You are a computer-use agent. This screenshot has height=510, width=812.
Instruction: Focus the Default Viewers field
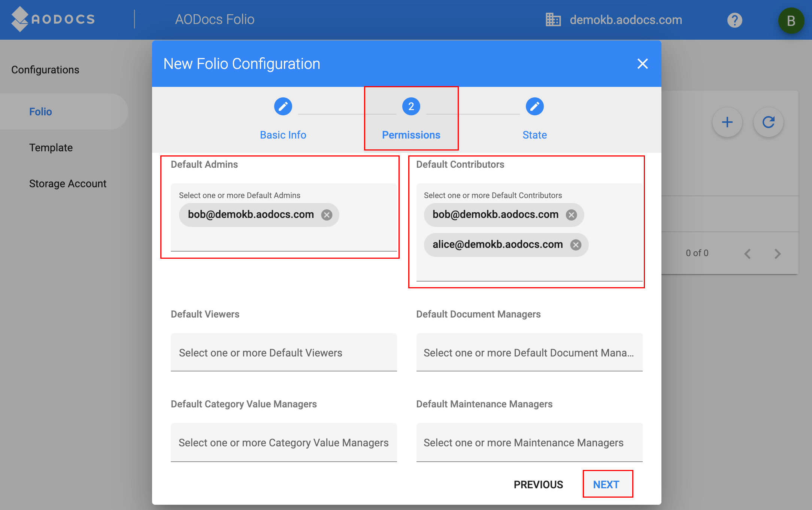[284, 352]
